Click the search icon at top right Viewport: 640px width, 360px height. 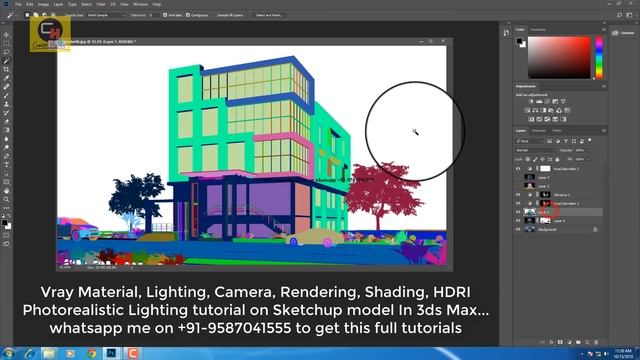(620, 15)
